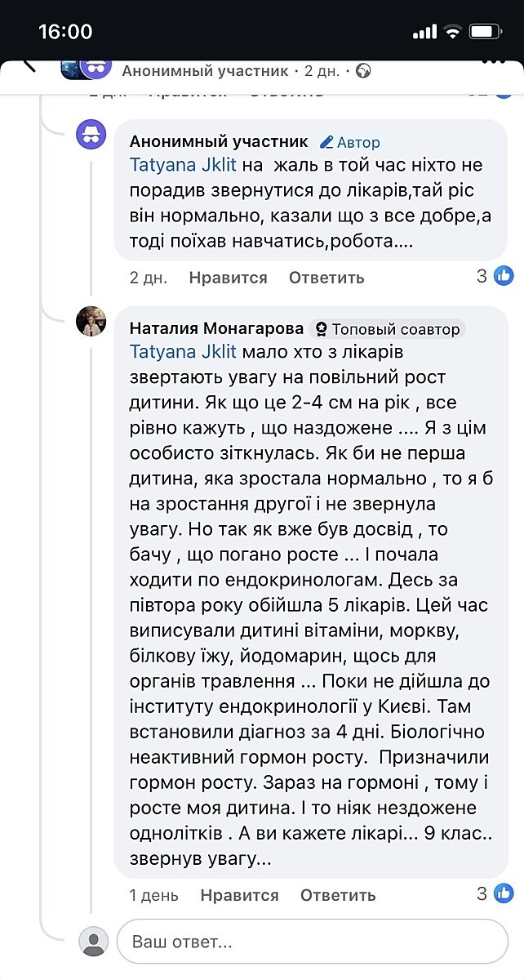Open Наталия Монагарова's profile picture
This screenshot has width=524, height=980.
[91, 323]
